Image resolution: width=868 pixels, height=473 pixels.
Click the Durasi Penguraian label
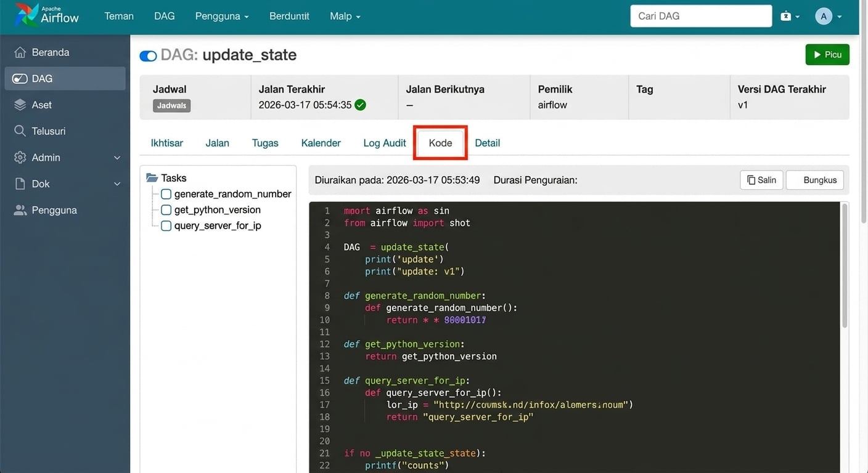point(535,180)
